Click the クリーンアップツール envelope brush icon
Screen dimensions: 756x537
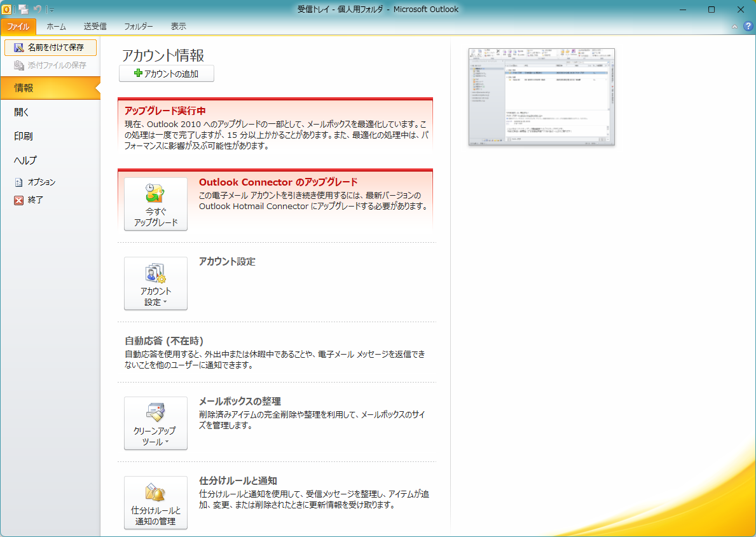155,412
